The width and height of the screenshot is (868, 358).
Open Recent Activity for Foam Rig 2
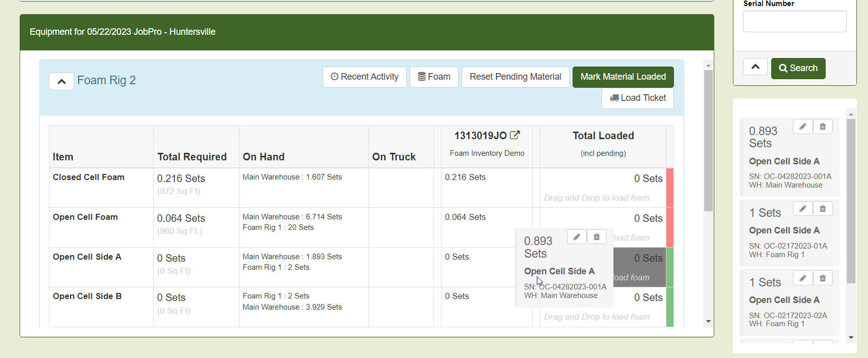pyautogui.click(x=364, y=77)
